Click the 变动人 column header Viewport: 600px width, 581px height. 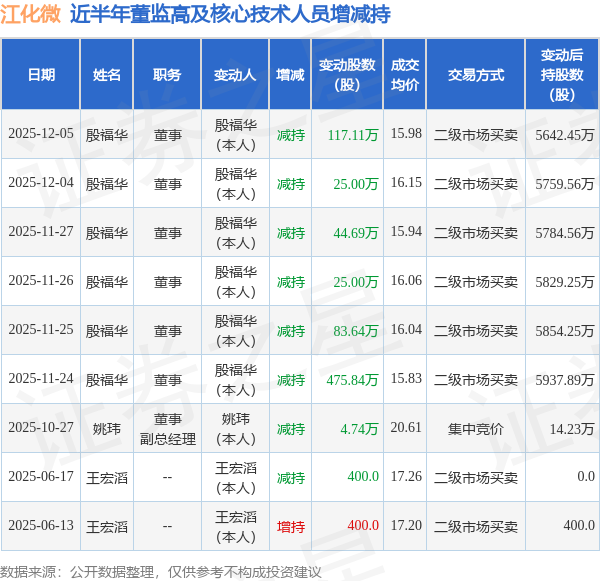tap(235, 74)
